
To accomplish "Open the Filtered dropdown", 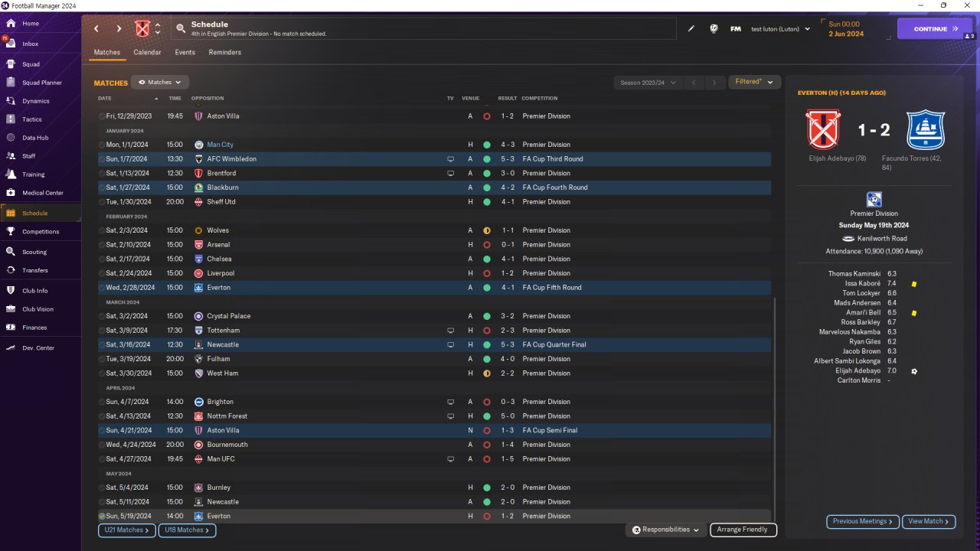I will click(x=754, y=82).
